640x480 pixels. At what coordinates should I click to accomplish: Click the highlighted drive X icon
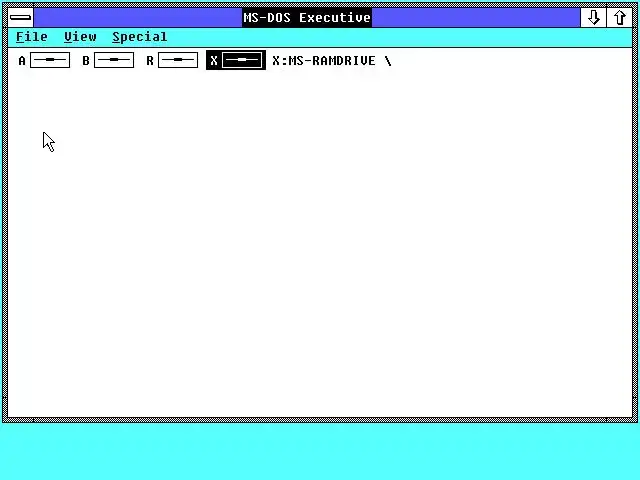[x=236, y=60]
